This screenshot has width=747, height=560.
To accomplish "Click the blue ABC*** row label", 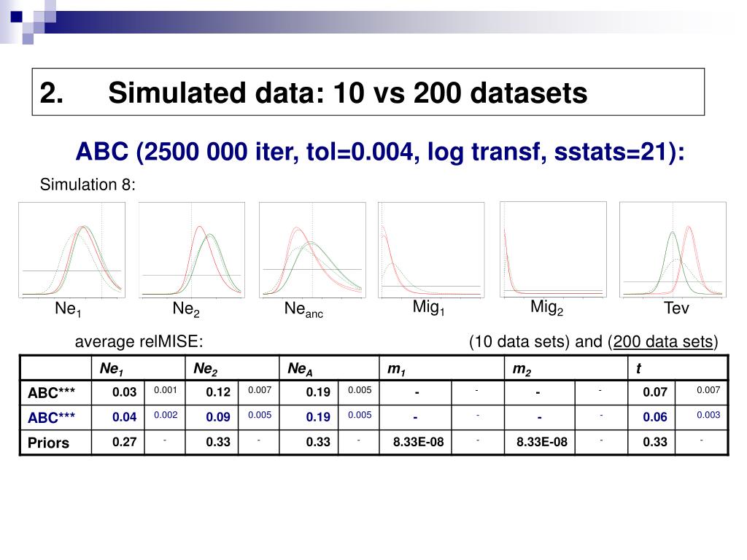I will click(52, 418).
